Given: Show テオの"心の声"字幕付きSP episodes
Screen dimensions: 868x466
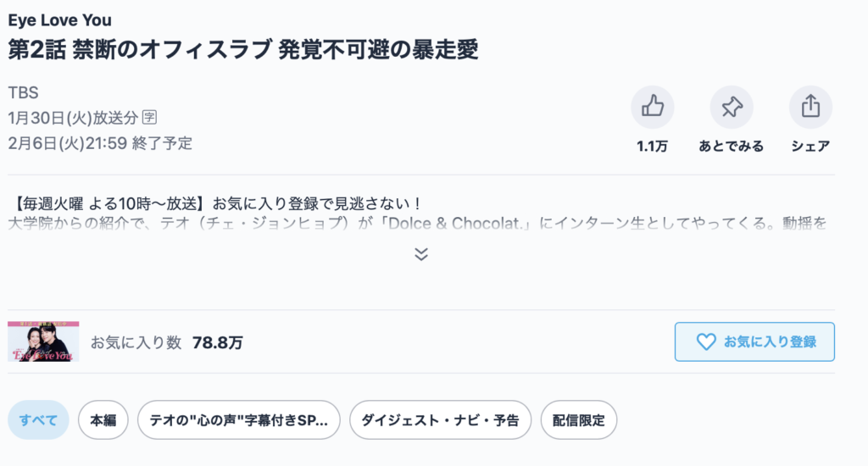Looking at the screenshot, I should point(238,420).
